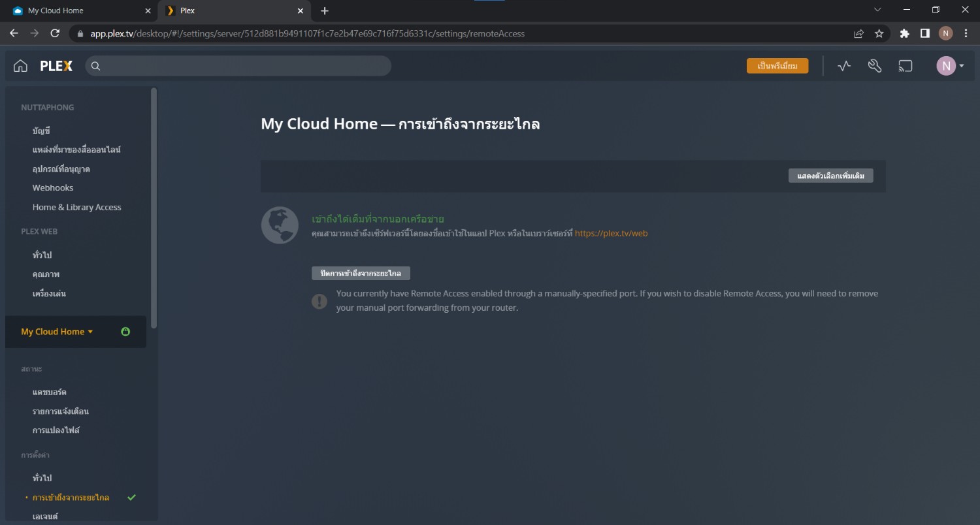Click the green lock icon beside My Cloud Home
980x525 pixels.
tap(125, 332)
